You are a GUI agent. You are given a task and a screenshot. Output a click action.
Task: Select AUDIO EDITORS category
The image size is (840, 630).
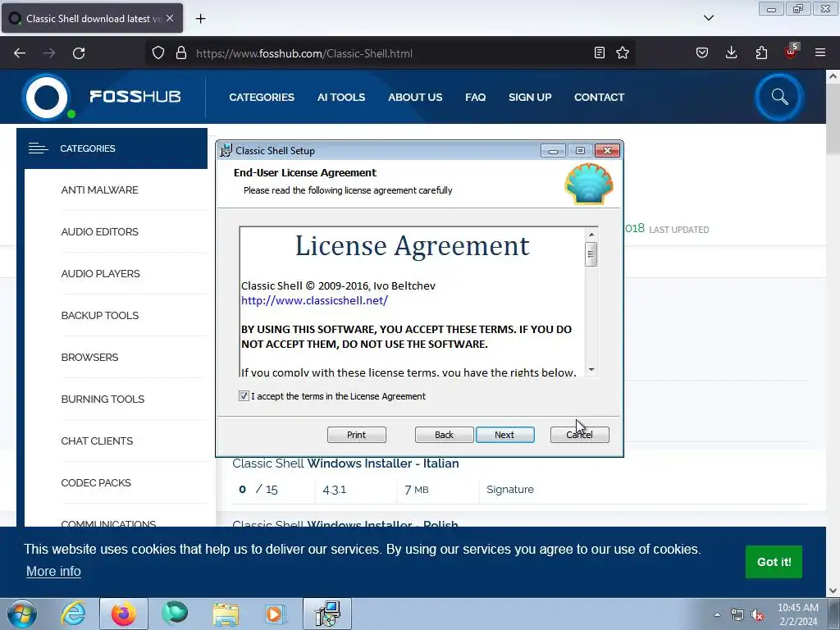99,231
